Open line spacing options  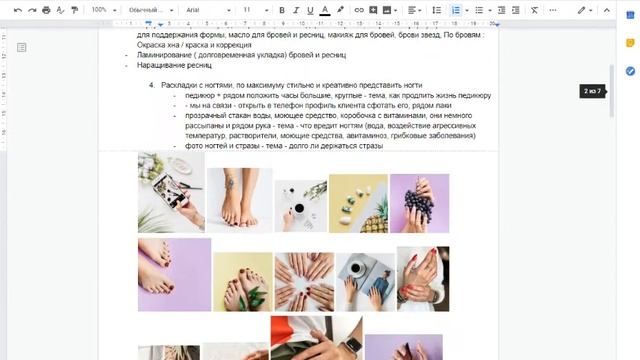pyautogui.click(x=437, y=10)
